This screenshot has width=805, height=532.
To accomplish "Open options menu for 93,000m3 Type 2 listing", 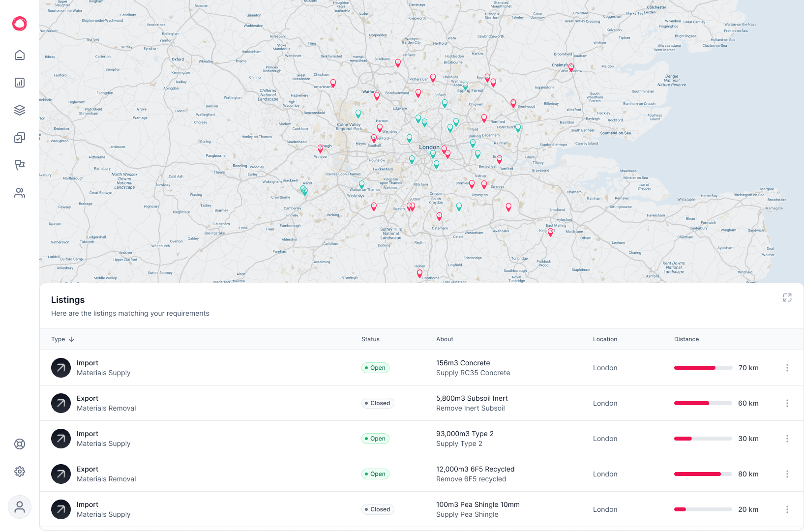I will pyautogui.click(x=787, y=439).
